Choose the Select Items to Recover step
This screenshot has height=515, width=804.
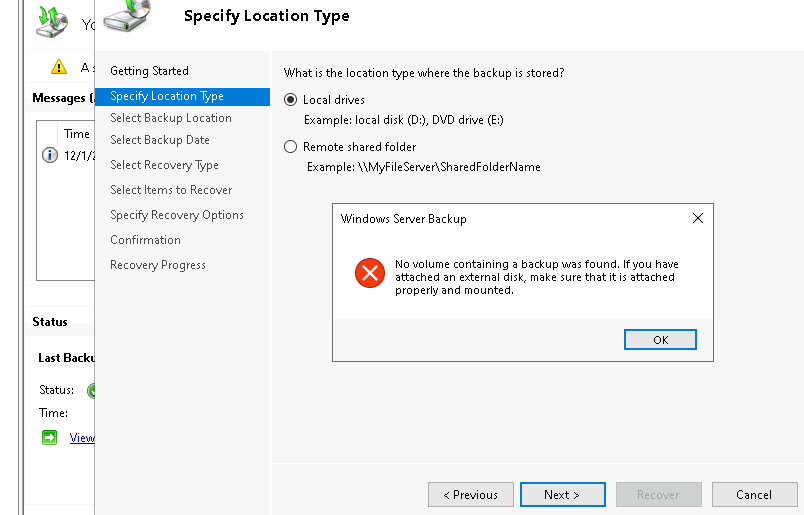click(171, 190)
